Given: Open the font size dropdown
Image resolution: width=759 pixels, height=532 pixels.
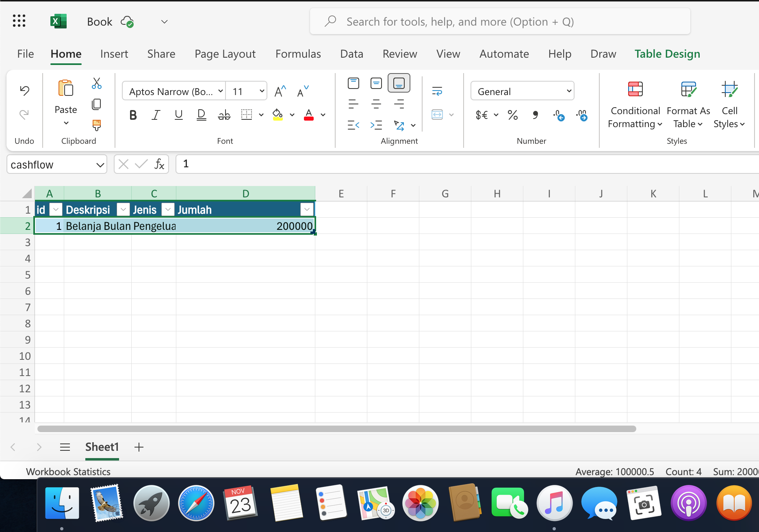Looking at the screenshot, I should [x=262, y=91].
